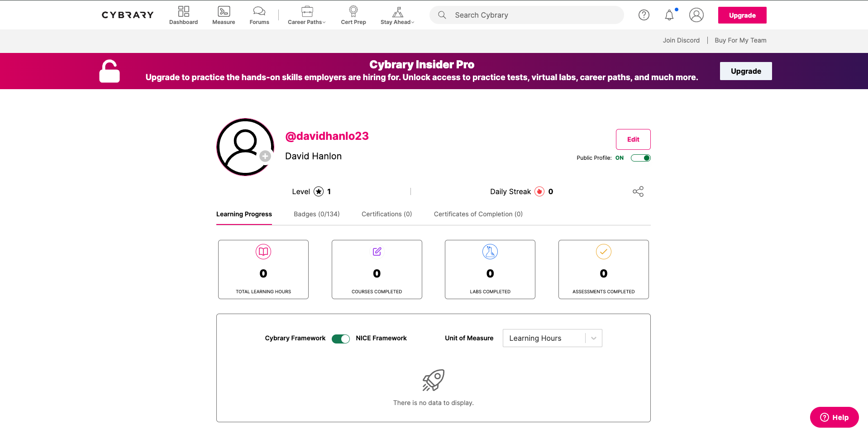Open the Certificates of Completion (0) tab
This screenshot has height=434, width=868.
pos(478,214)
